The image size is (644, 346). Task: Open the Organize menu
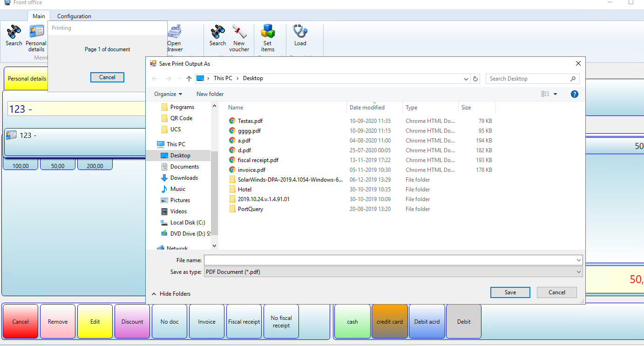(168, 94)
